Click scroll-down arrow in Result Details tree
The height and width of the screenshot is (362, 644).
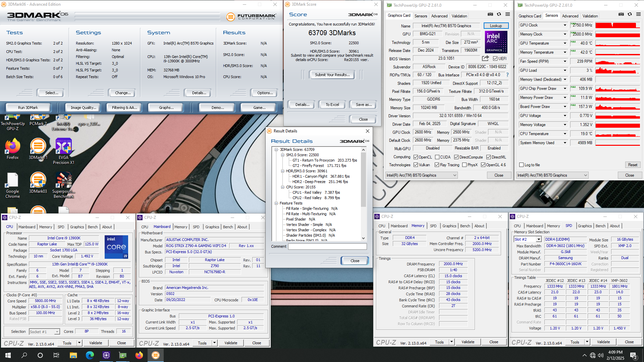click(363, 238)
